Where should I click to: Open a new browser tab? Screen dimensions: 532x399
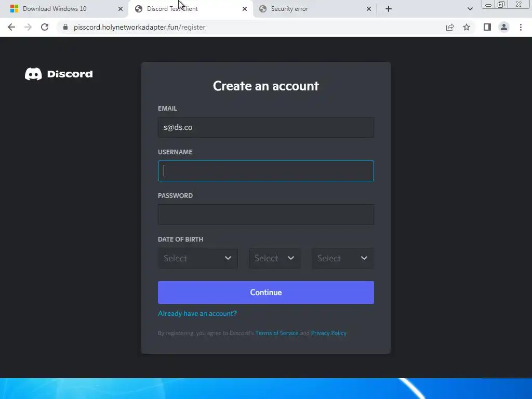389,9
